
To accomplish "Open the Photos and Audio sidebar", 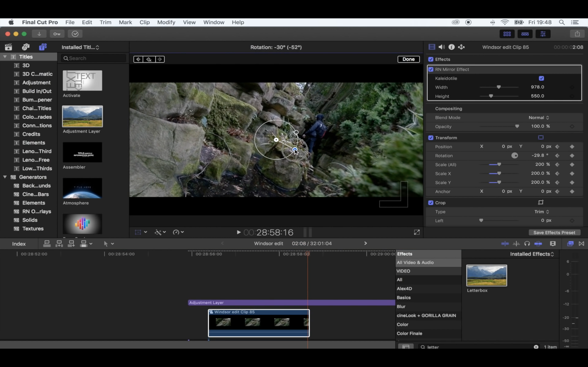I will coord(25,47).
